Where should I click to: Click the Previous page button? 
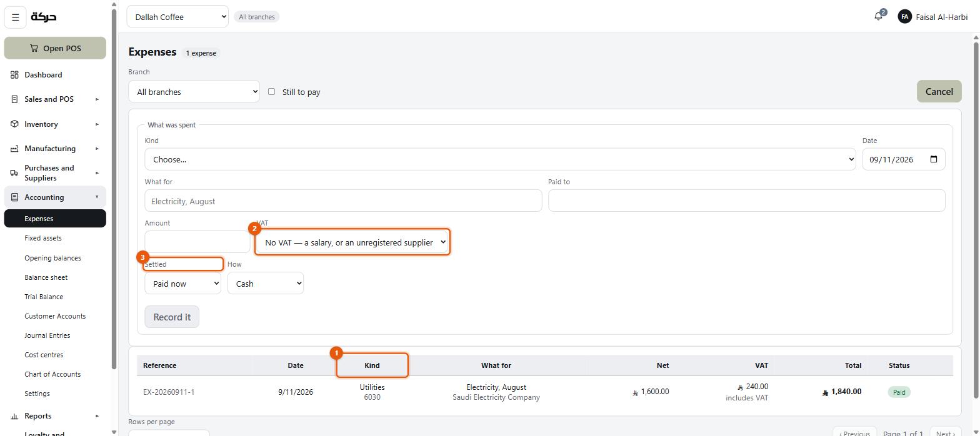tap(854, 434)
